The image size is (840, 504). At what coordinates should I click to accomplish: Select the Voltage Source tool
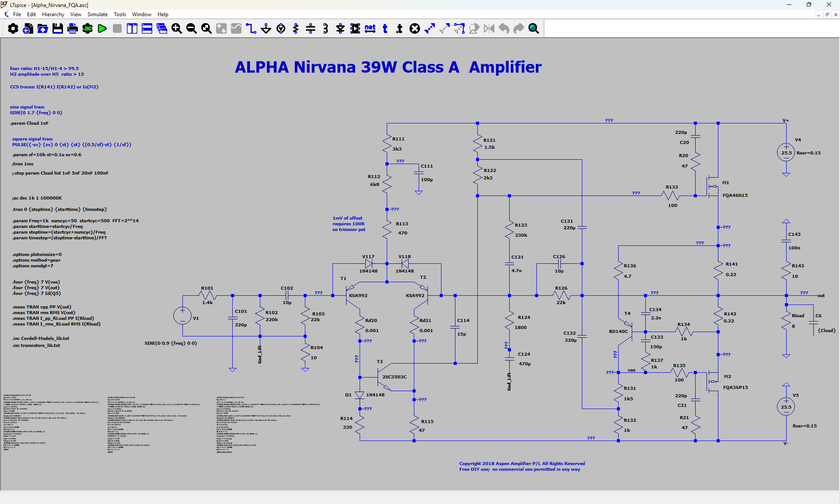pos(281,29)
